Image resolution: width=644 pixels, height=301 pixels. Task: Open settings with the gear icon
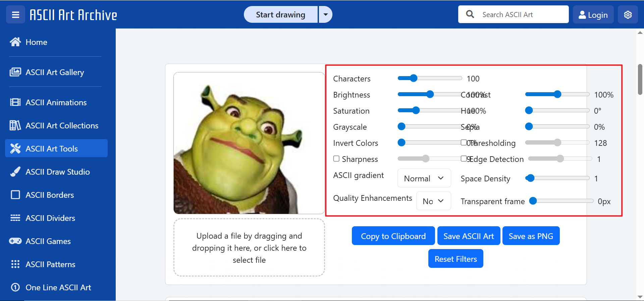628,15
